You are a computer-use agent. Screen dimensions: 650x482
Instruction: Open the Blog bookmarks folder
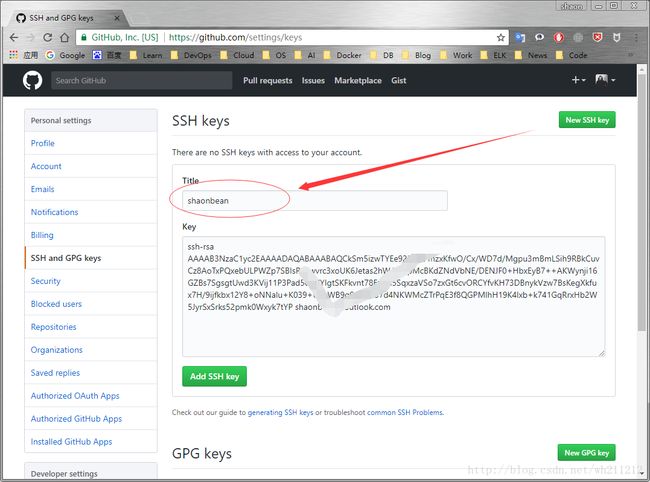(x=416, y=55)
